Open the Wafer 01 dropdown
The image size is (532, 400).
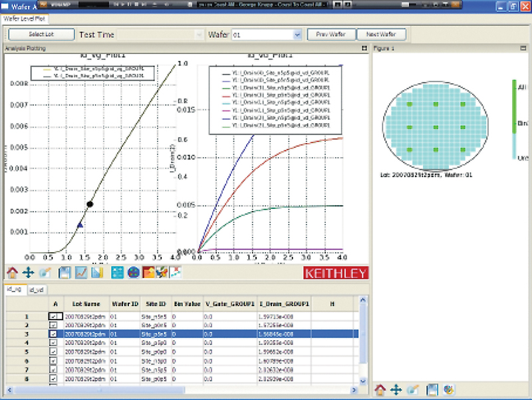[297, 35]
